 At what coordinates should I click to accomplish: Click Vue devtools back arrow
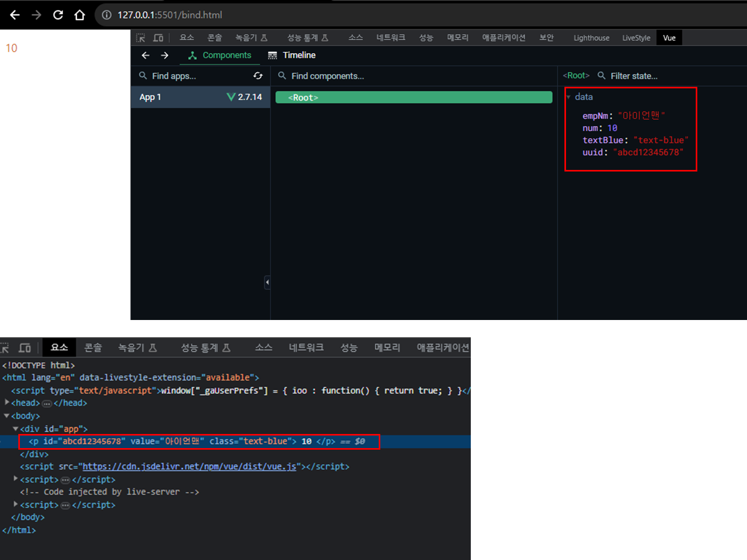click(145, 55)
